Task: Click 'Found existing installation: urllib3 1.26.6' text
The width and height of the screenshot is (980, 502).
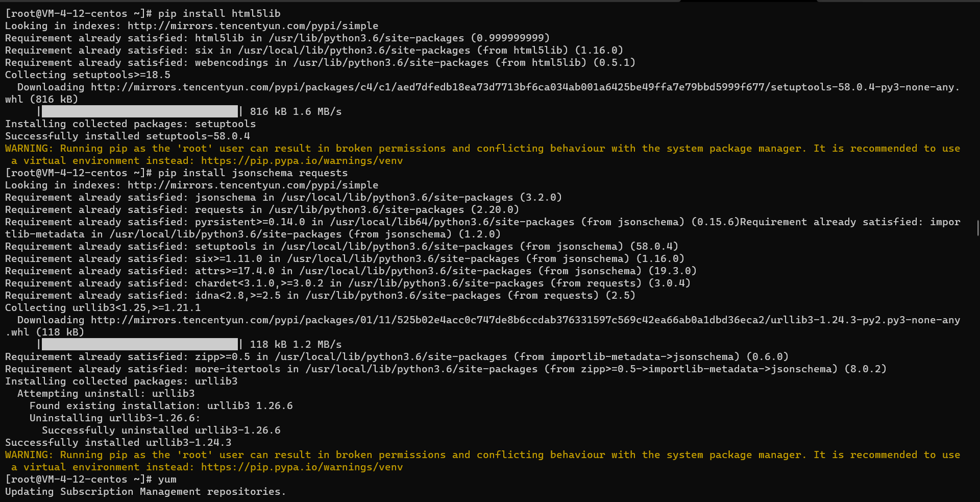Action: tap(161, 406)
